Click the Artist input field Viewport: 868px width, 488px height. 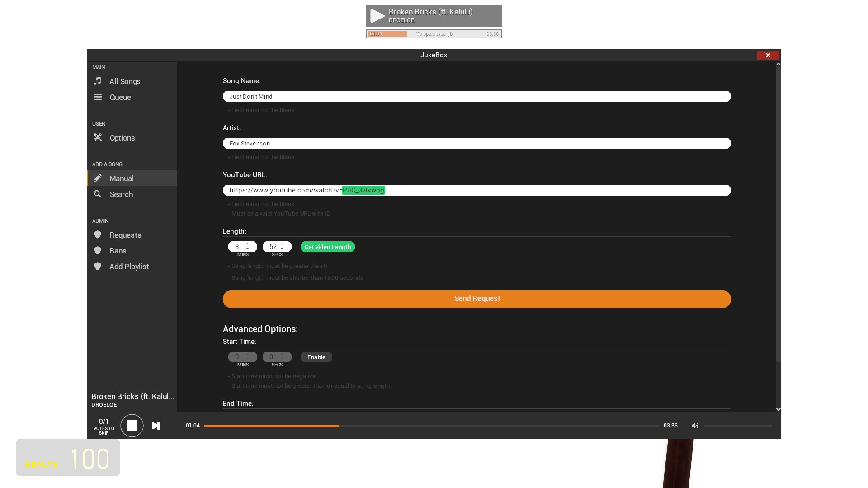pos(477,143)
